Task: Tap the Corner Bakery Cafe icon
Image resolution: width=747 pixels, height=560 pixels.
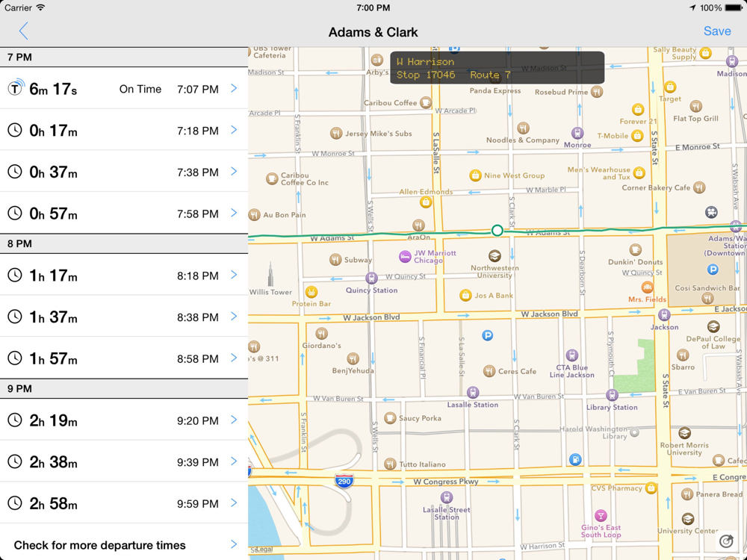Action: pos(699,187)
